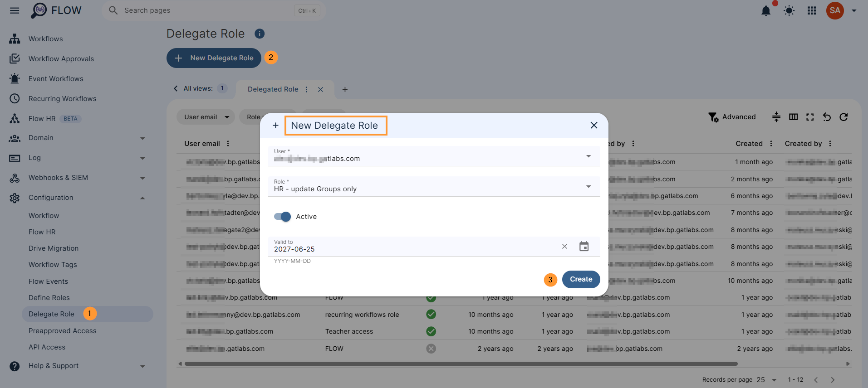Open Workflow under Configuration
The height and width of the screenshot is (388, 868).
pos(44,216)
